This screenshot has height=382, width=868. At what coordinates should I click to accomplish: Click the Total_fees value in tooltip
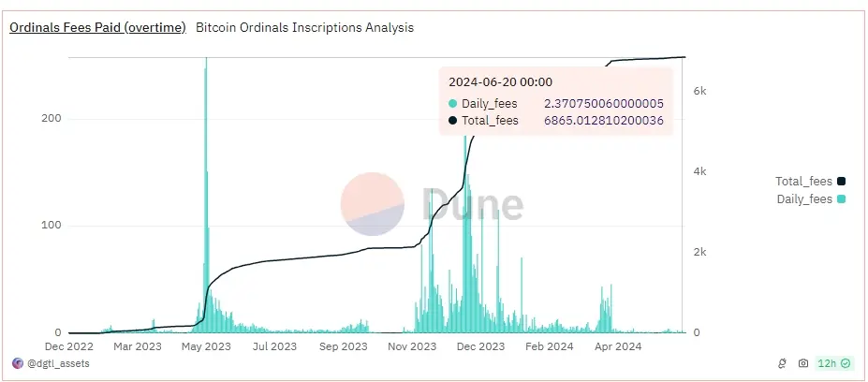click(x=603, y=121)
